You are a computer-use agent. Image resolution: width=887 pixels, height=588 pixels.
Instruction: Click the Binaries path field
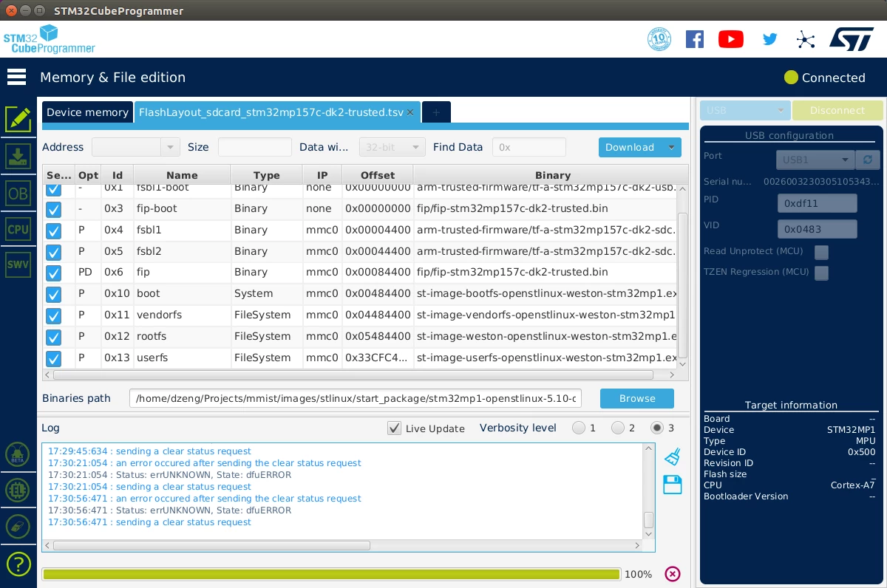coord(356,398)
